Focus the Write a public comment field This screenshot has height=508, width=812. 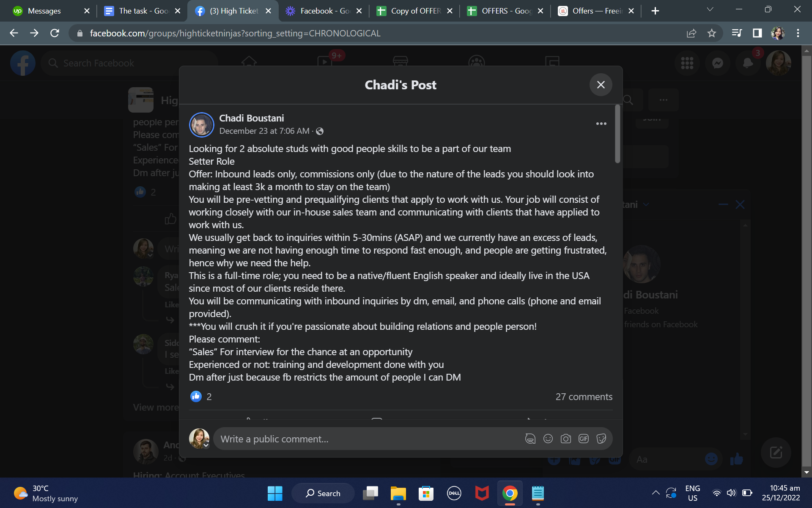tap(368, 439)
